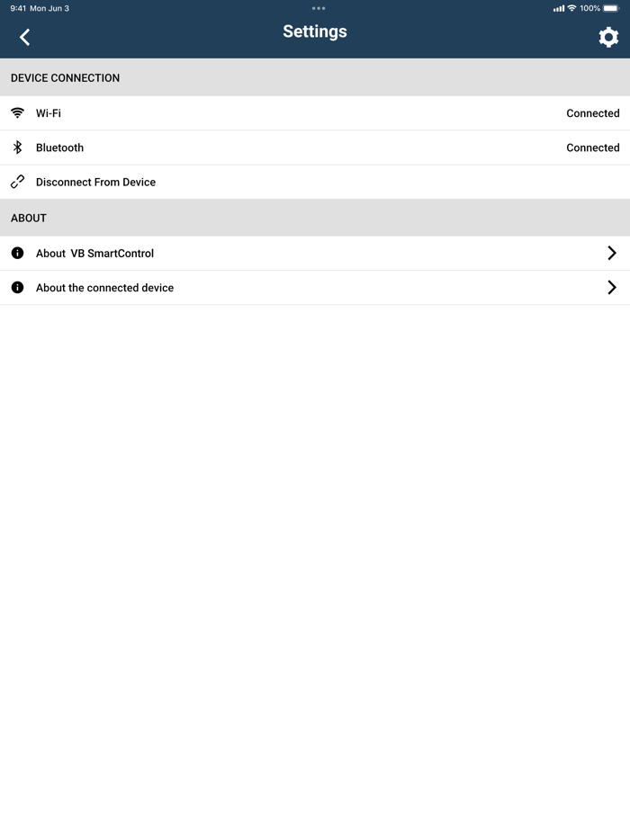Viewport: 630px width, 840px height.
Task: Tap the three-dot indicator at screen top
Action: point(319,8)
